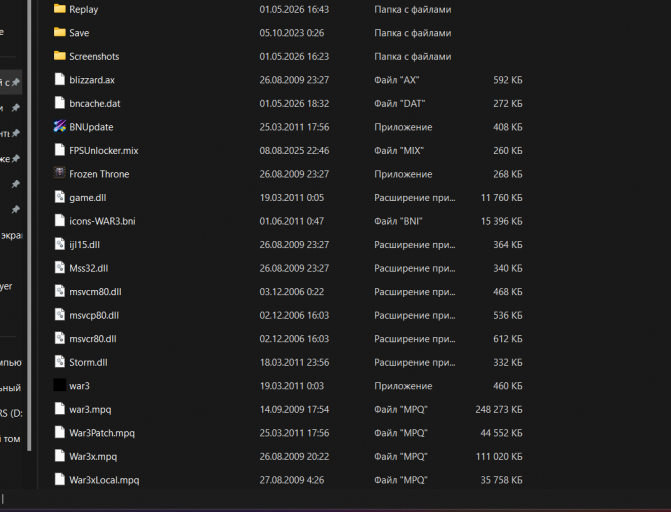Click the msvcm80.dll file icon
Image resolution: width=671 pixels, height=512 pixels.
click(x=60, y=292)
